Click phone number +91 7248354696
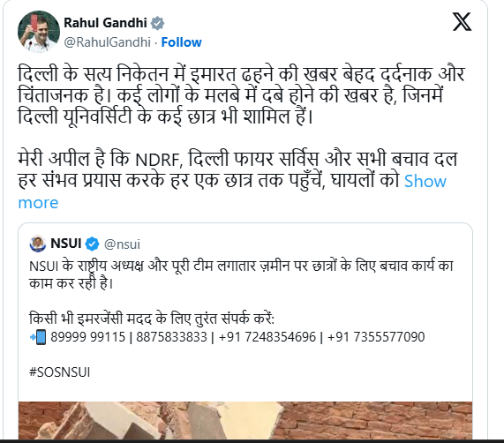504x443 pixels. pos(267,337)
